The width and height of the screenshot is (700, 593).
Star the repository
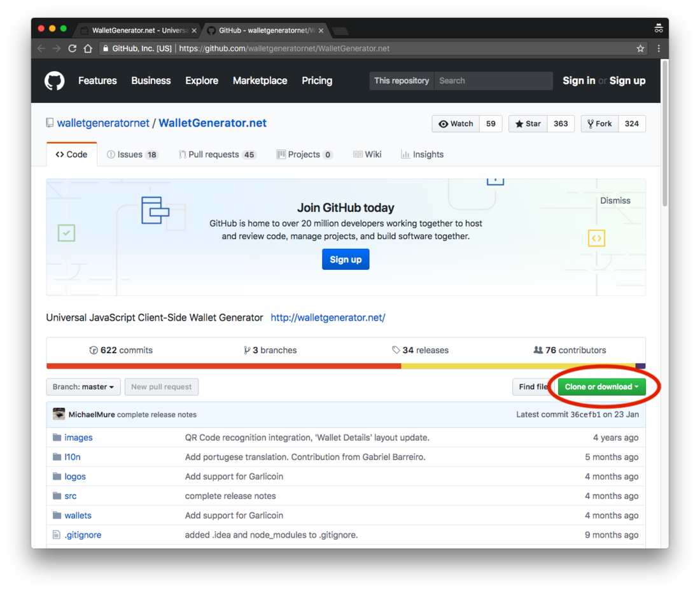point(528,123)
